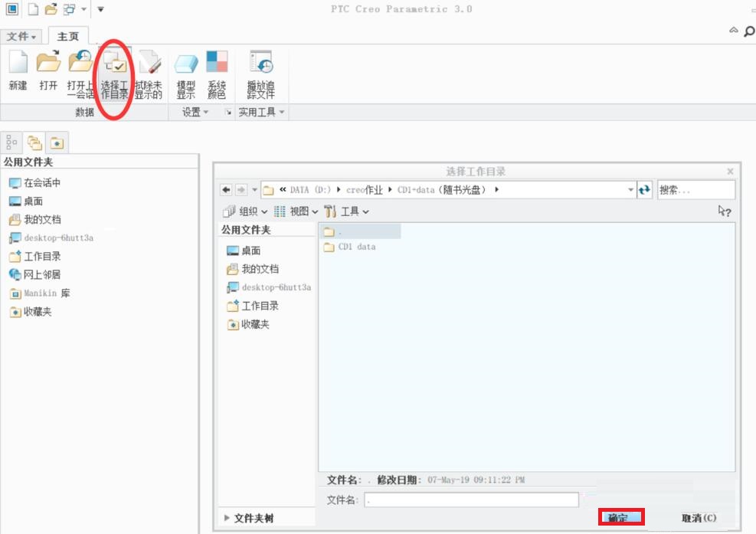Open 系统颜色 system colors swatch

[217, 64]
